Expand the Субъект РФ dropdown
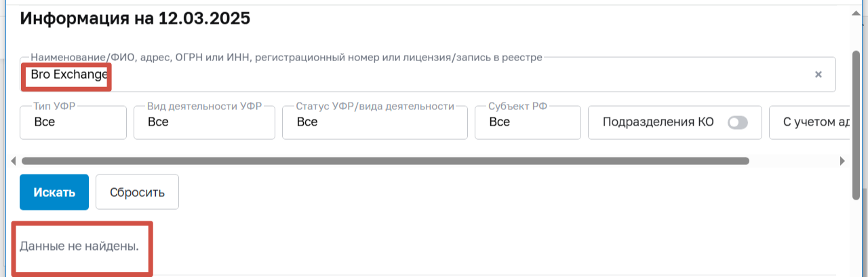The image size is (868, 277). tap(528, 123)
